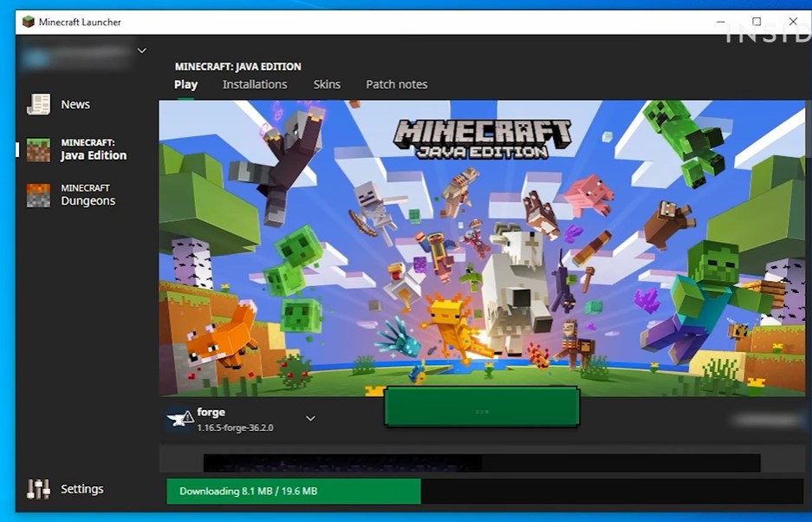Click the Minecraft Launcher title bar icon
Screen dimensions: 812x522
[29, 22]
